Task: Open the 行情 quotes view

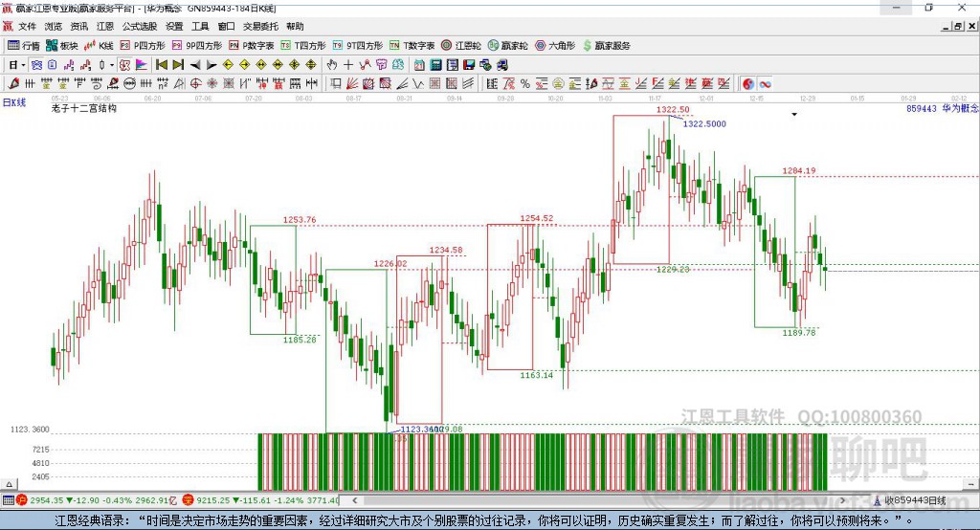Action: click(24, 46)
